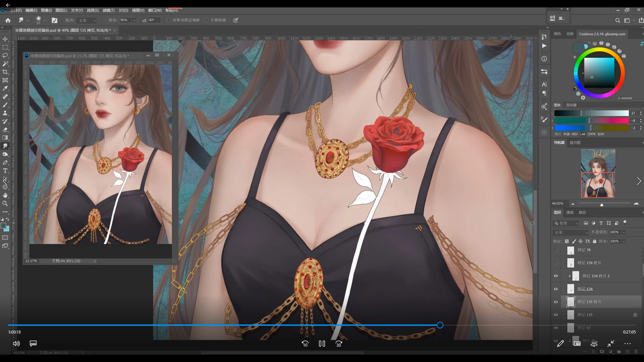Pause the video playback
This screenshot has width=644, height=362.
pyautogui.click(x=322, y=344)
